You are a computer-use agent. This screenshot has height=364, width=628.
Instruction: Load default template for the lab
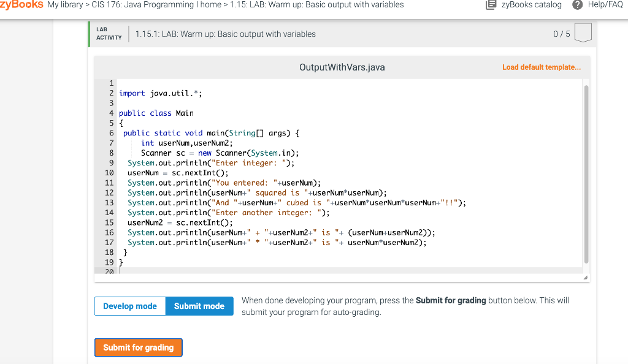(x=541, y=67)
